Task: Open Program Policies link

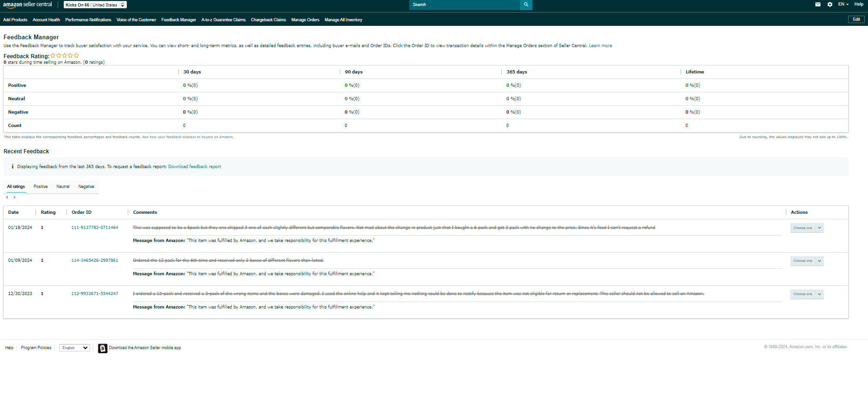Action: point(36,348)
